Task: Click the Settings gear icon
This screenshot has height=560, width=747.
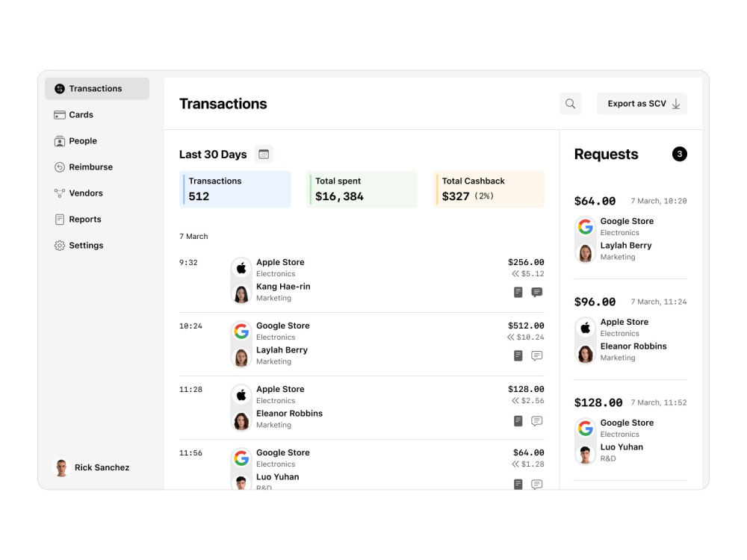Action: [60, 246]
